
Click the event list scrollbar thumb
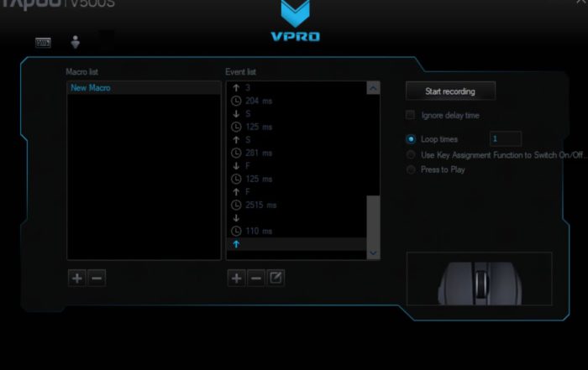click(373, 218)
